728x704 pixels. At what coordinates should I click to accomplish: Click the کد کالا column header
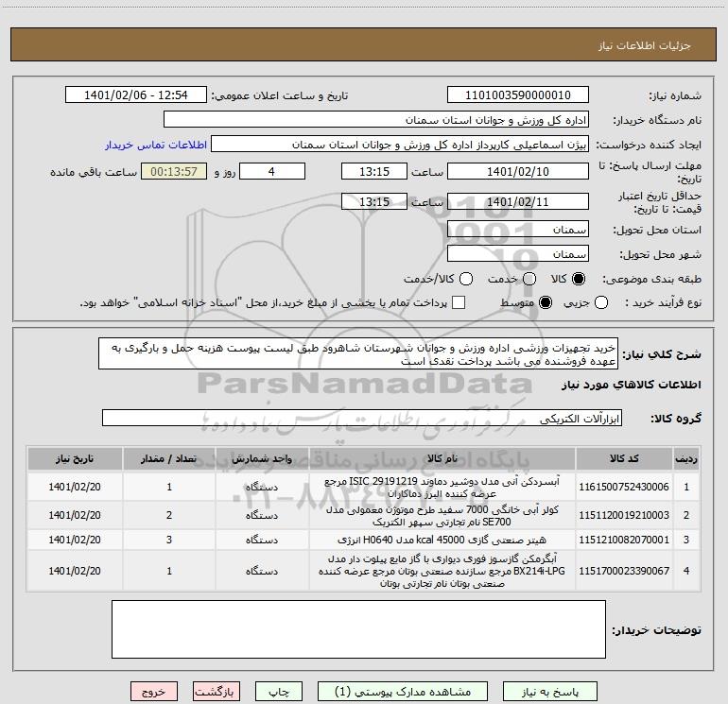tap(624, 458)
